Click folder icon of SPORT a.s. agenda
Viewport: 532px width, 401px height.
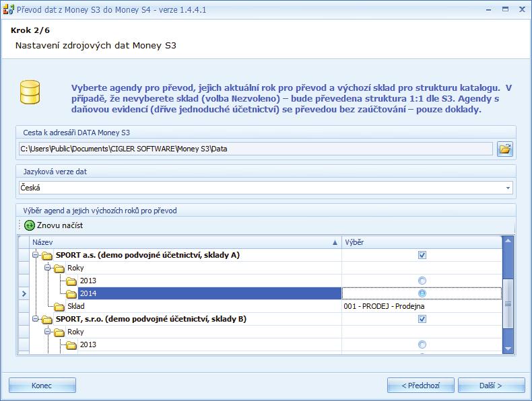pyautogui.click(x=47, y=256)
